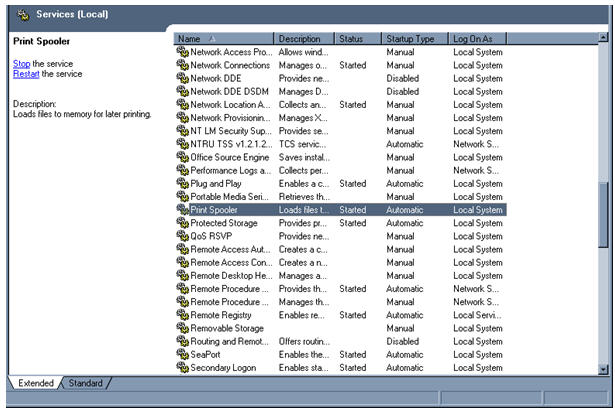Sort list by Status column header
This screenshot has height=411, width=615.
point(357,38)
